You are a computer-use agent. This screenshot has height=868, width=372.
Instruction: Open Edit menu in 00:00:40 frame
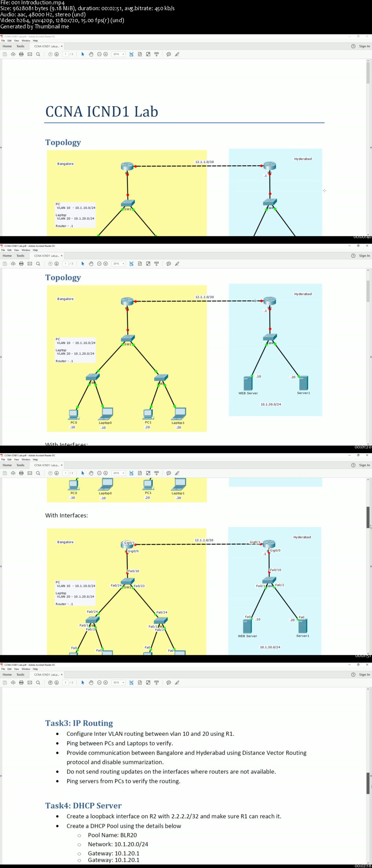pyautogui.click(x=9, y=41)
